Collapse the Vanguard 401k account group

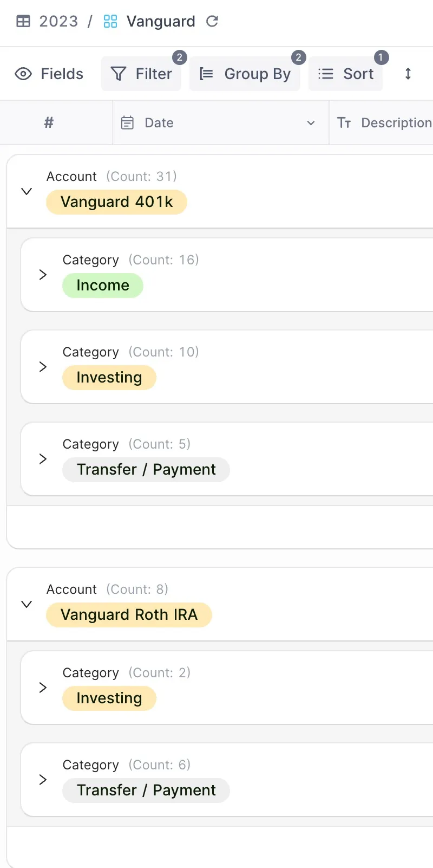26,191
